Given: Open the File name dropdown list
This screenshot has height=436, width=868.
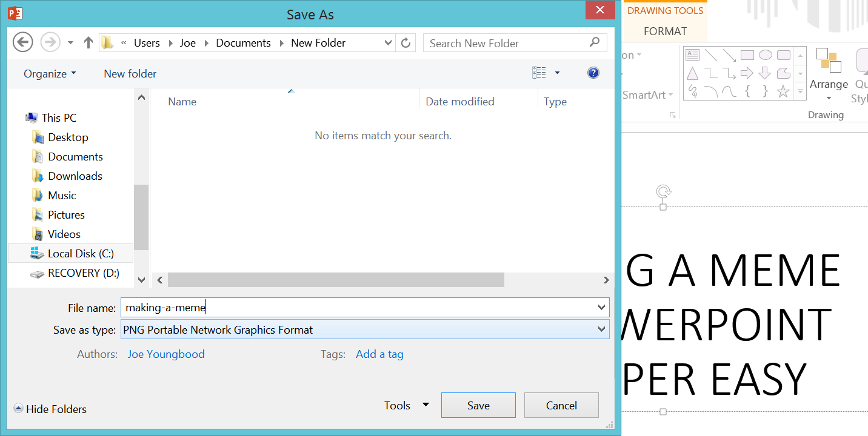Looking at the screenshot, I should (x=601, y=308).
